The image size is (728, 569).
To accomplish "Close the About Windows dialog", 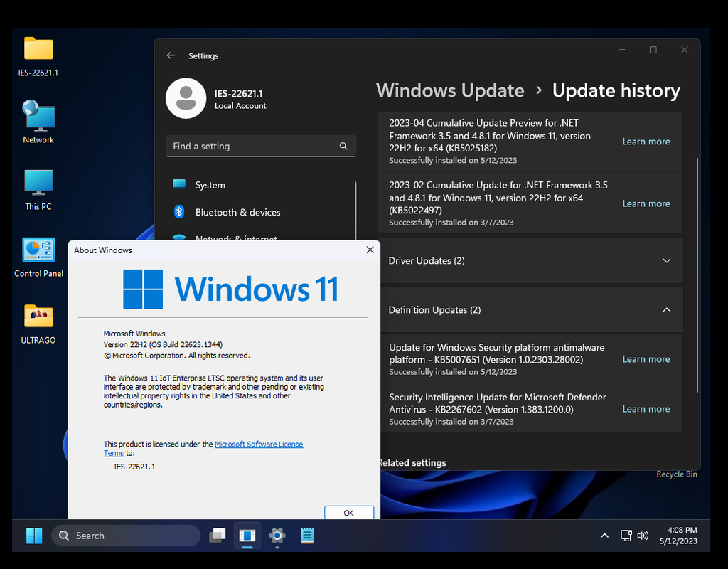I will click(370, 250).
